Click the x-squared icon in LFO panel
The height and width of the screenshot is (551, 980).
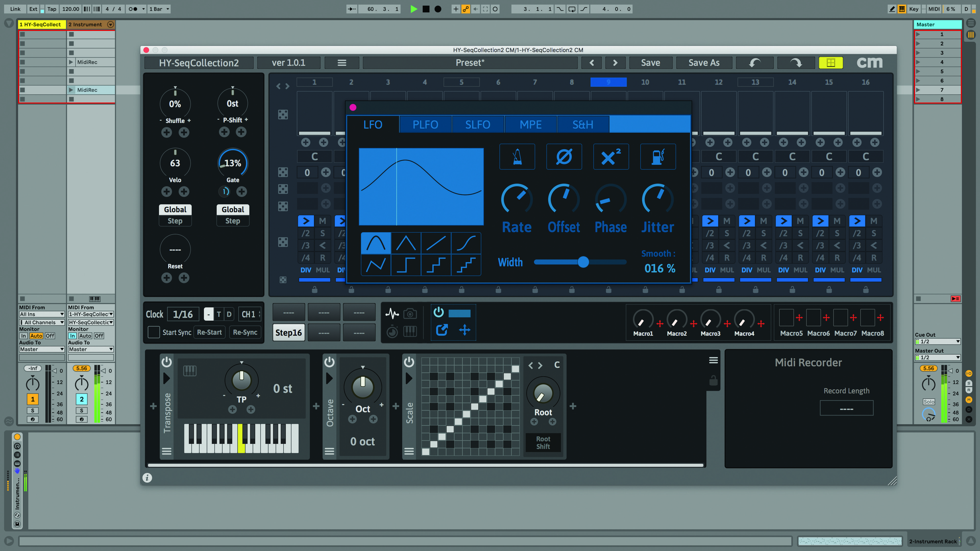611,157
